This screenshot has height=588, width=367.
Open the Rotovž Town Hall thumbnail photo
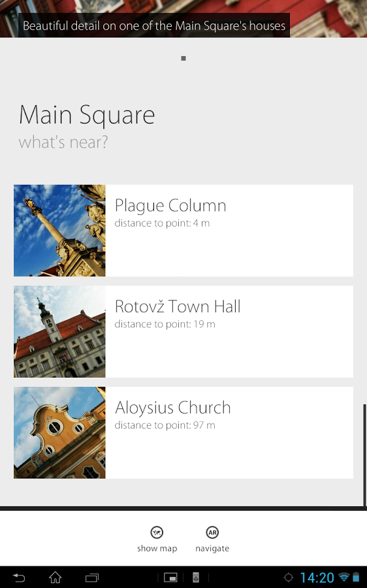coord(59,331)
